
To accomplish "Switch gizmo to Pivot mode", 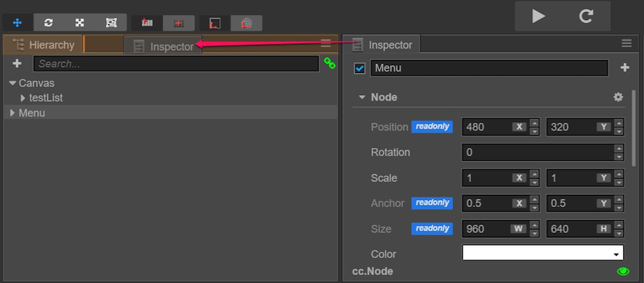I will pos(147,23).
